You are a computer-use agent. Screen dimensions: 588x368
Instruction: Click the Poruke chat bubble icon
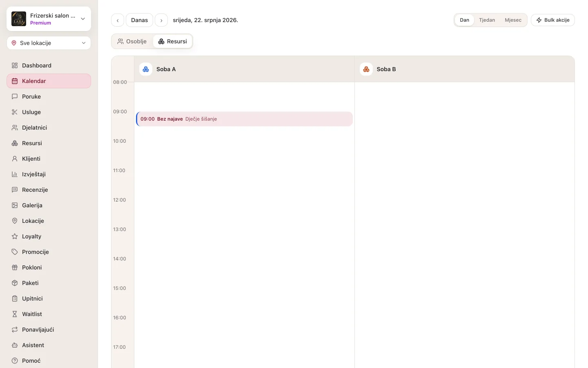15,96
